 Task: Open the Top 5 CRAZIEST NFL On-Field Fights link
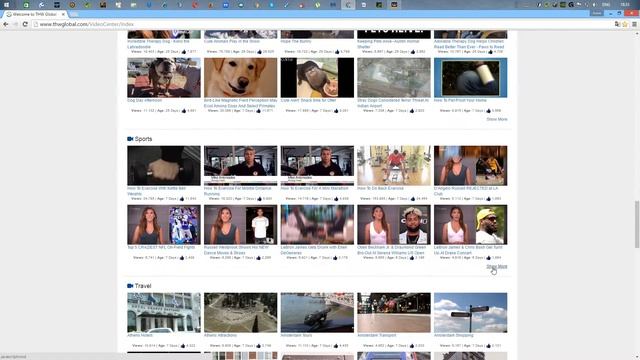coord(161,247)
